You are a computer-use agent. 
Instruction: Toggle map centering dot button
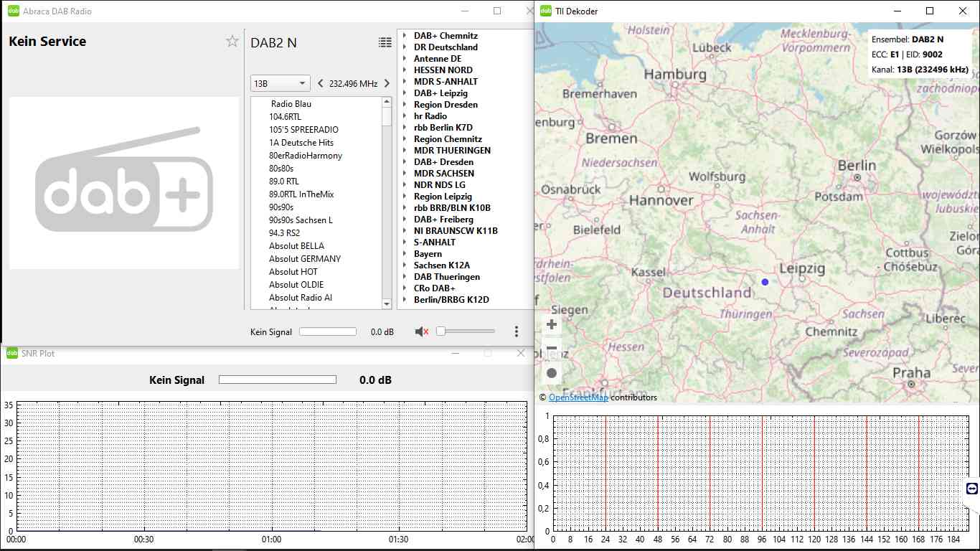[552, 373]
